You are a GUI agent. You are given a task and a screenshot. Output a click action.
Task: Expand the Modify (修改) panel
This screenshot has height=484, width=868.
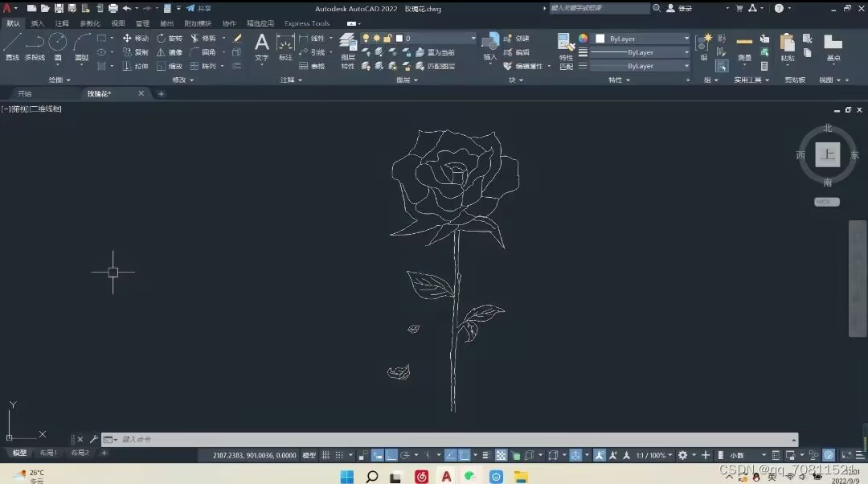click(x=182, y=80)
